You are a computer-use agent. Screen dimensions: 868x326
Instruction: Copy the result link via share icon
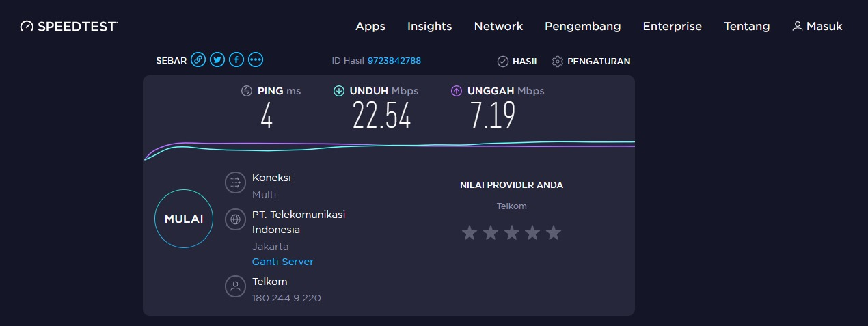(x=198, y=60)
